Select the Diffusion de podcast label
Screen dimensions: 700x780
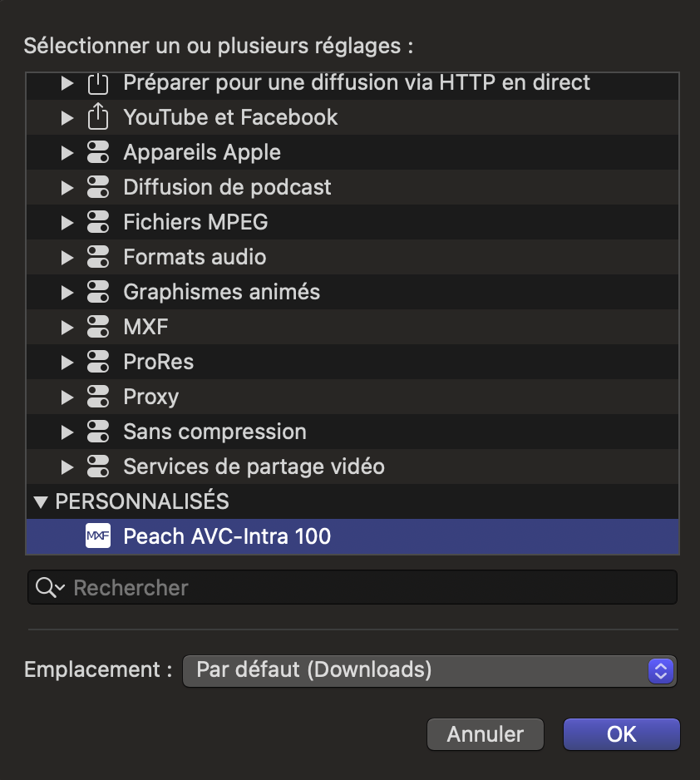click(x=227, y=188)
